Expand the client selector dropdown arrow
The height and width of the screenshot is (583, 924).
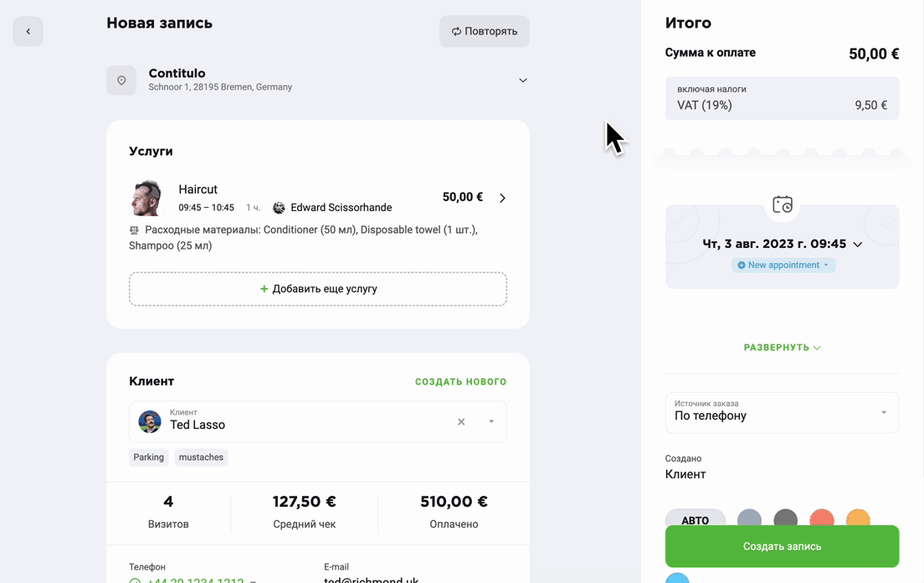point(490,421)
